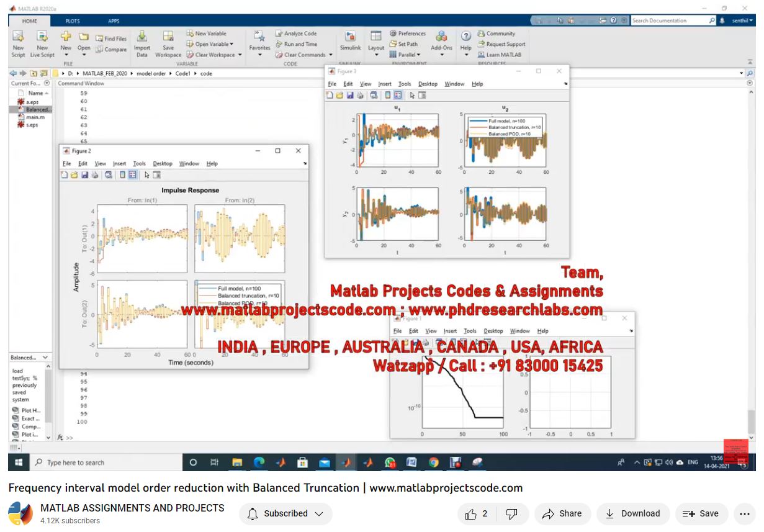Image resolution: width=764 pixels, height=532 pixels.
Task: Open MATLAB ASSIGNMENTS AND PROJECTS channel link
Action: click(x=132, y=508)
